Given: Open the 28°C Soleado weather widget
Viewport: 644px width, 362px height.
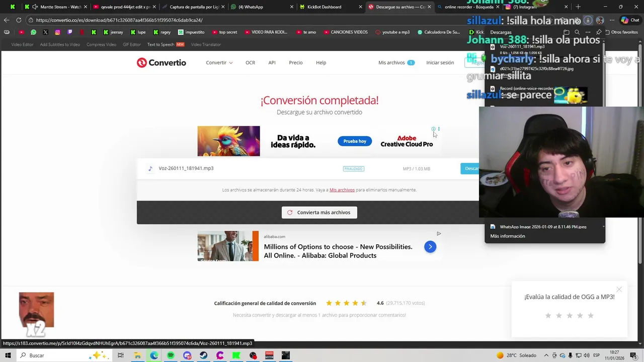Looking at the screenshot, I should (517, 355).
